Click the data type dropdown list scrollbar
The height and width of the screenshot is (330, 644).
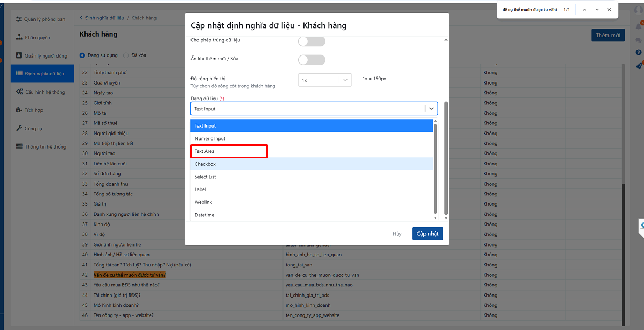pos(436,167)
